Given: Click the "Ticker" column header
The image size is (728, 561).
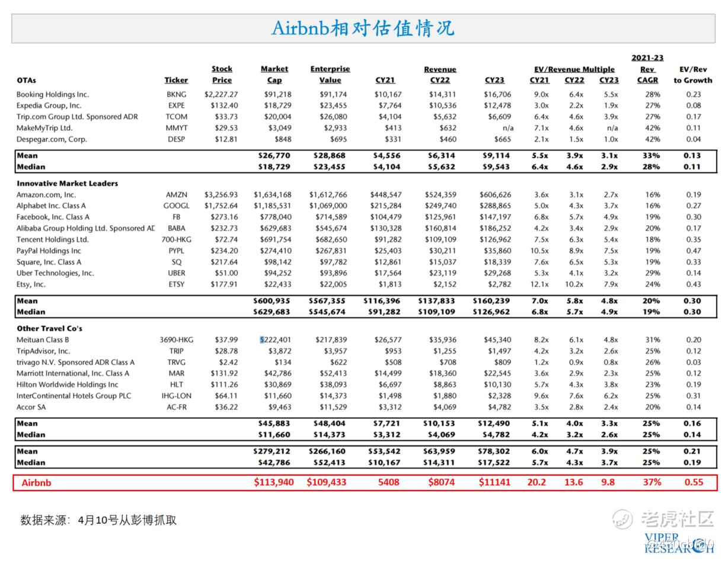Looking at the screenshot, I should [x=176, y=81].
